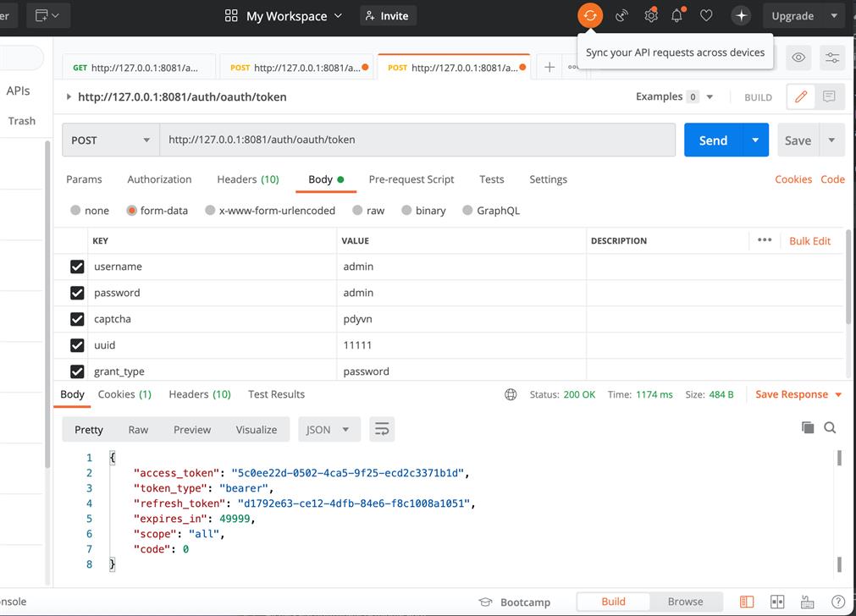The image size is (856, 616).
Task: Open the Pre-request Script tab
Action: pos(411,179)
